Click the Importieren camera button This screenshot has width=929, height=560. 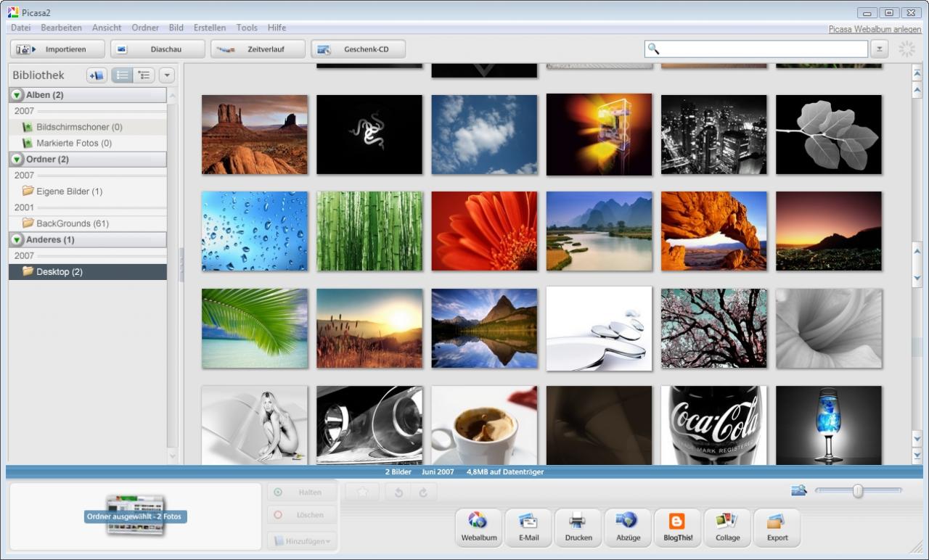[x=57, y=49]
